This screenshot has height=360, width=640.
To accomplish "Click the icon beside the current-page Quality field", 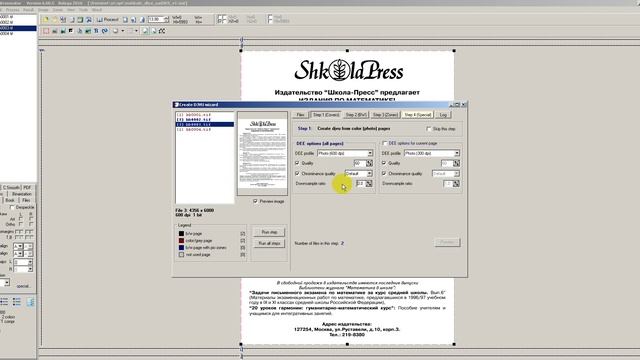I will tap(456, 163).
